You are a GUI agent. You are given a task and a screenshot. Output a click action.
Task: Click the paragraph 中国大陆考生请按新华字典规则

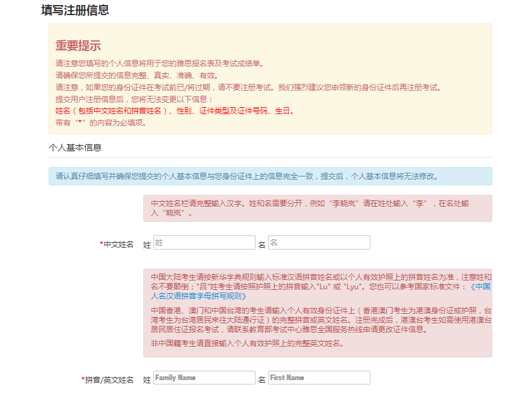click(x=321, y=287)
